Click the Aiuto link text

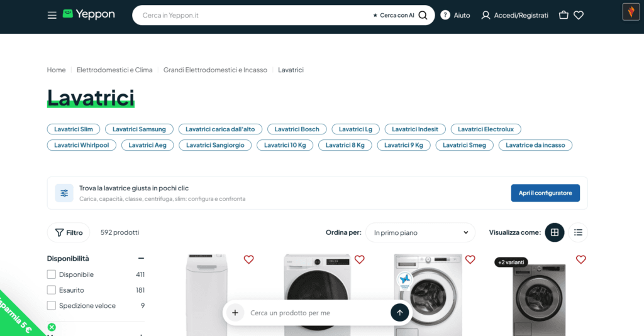[x=462, y=15]
